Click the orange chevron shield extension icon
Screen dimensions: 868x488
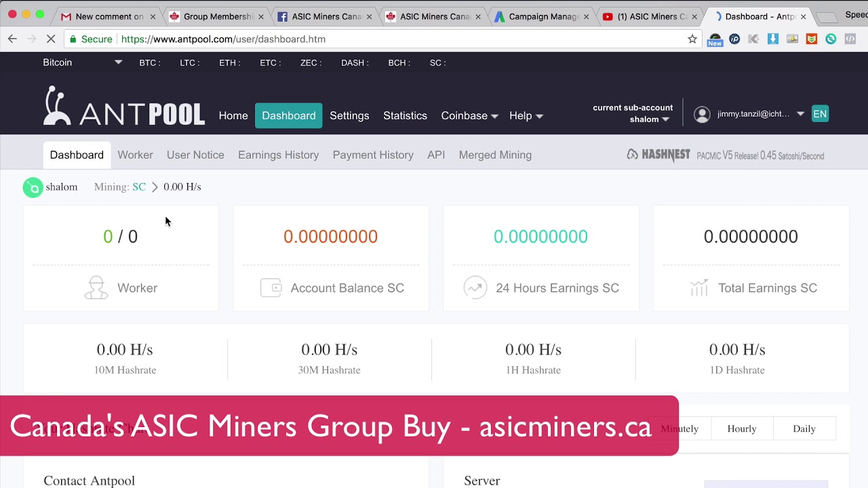pos(812,39)
